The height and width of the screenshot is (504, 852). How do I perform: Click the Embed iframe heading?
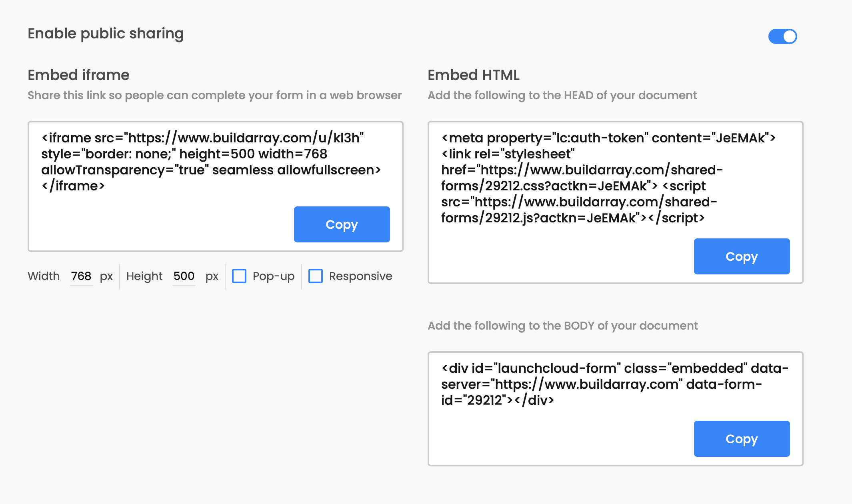coord(78,75)
